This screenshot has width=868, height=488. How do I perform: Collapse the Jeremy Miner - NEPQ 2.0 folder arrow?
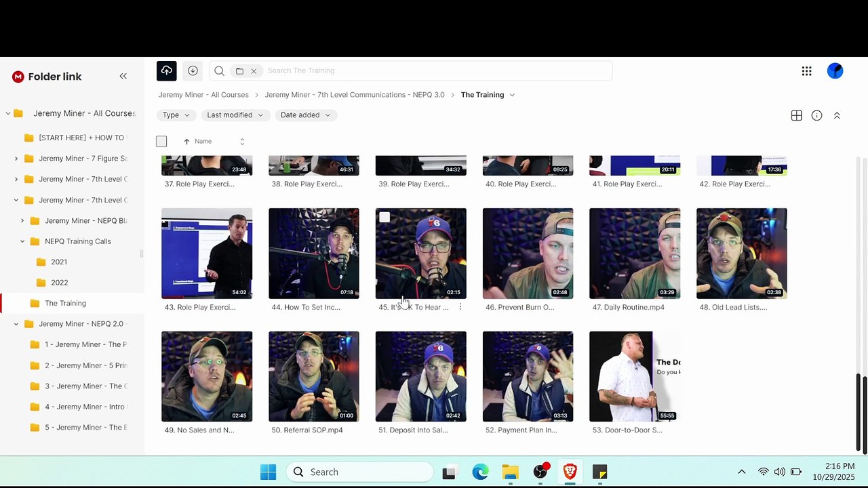tap(16, 324)
